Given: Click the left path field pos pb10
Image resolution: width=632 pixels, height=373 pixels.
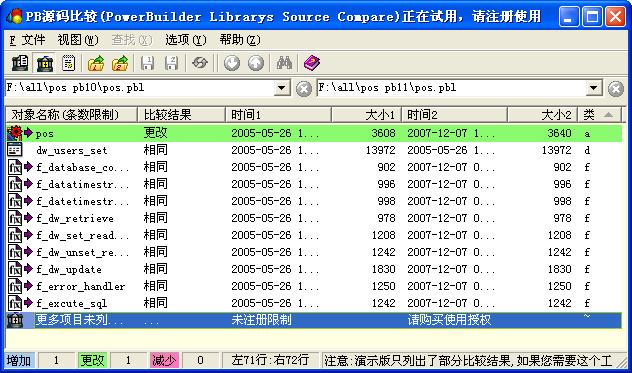Looking at the screenshot, I should point(139,88).
